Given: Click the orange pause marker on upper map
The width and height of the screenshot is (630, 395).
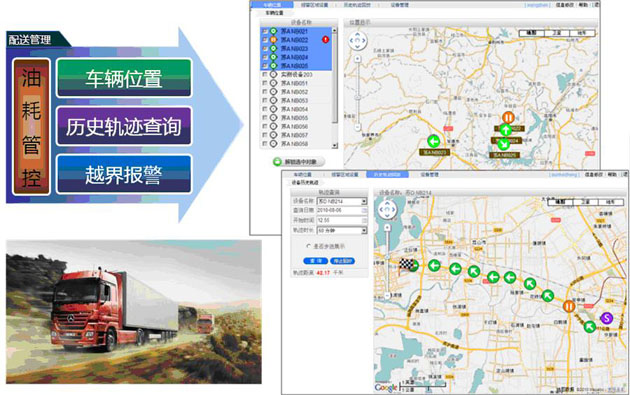Looking at the screenshot, I should [508, 118].
